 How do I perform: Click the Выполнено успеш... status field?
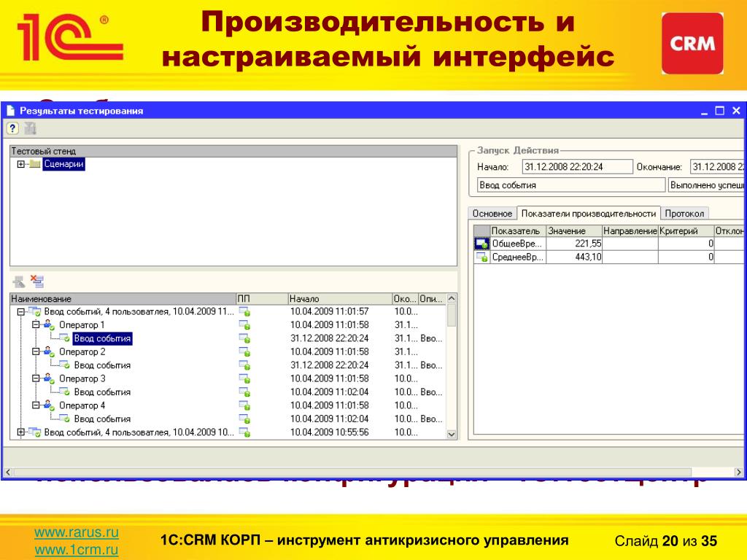point(707,184)
